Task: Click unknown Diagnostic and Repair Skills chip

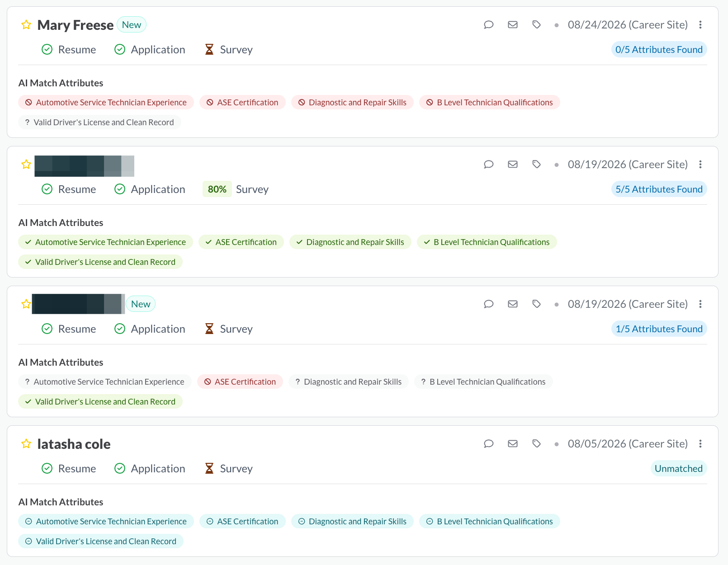Action: [x=349, y=382]
